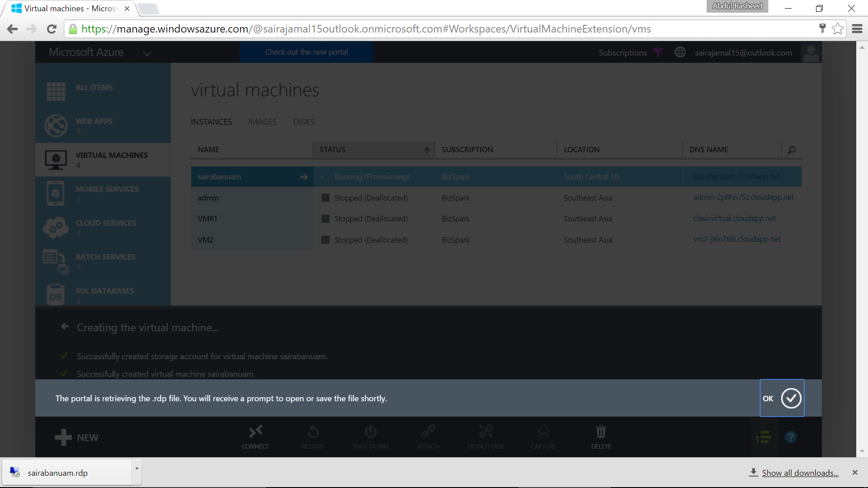Open the vm2-jl6n76l6.cloudapp.net link

coord(737,239)
